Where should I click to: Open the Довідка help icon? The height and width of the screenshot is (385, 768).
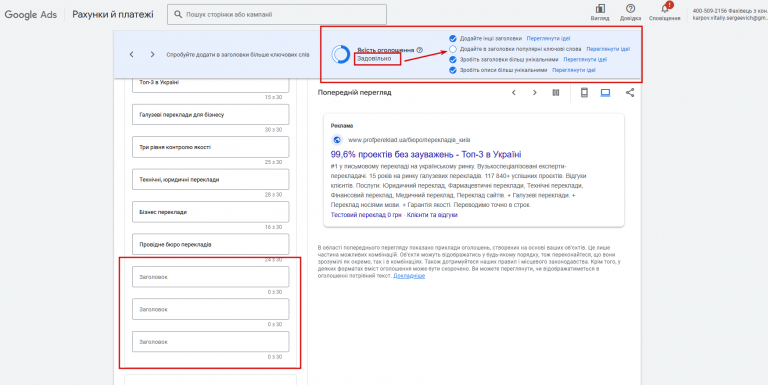point(630,9)
